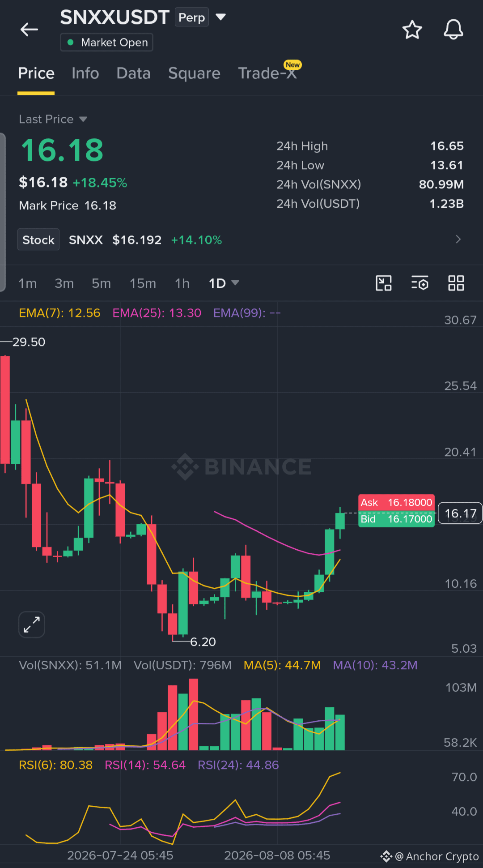This screenshot has height=868, width=483.
Task: Tap the back arrow icon
Action: tap(29, 30)
